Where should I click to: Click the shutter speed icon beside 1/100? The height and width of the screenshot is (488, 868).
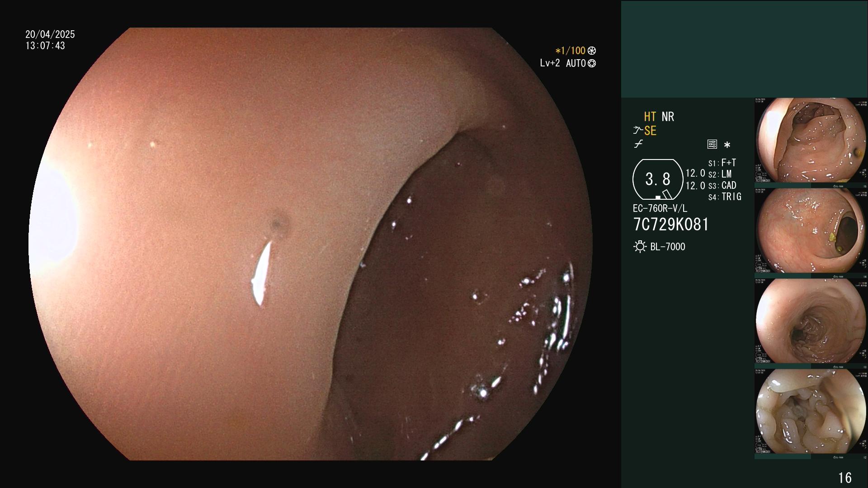coord(592,51)
